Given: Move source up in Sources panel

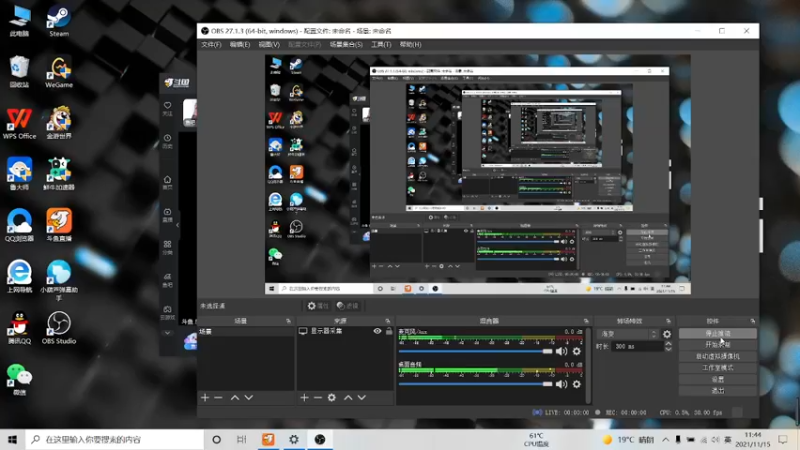Looking at the screenshot, I should 348,397.
